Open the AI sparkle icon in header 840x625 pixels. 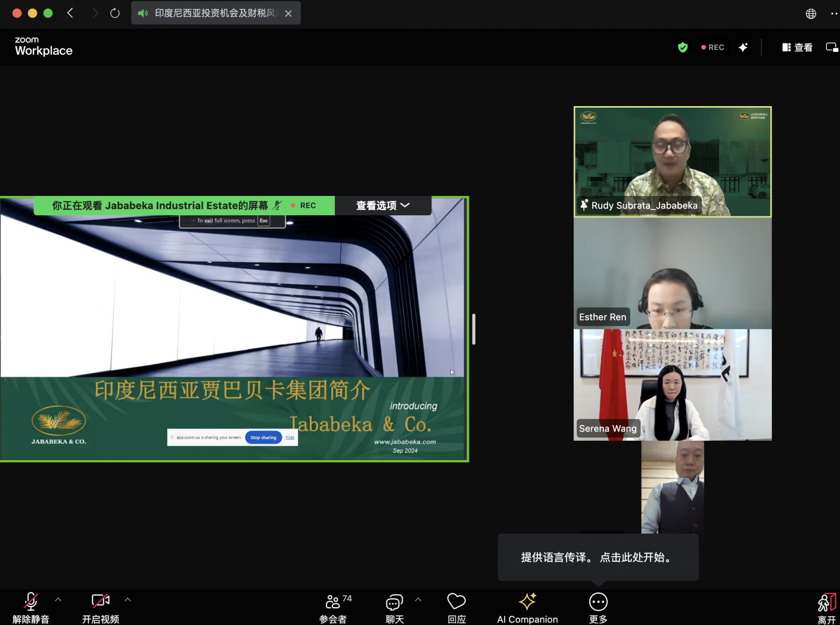coord(743,47)
